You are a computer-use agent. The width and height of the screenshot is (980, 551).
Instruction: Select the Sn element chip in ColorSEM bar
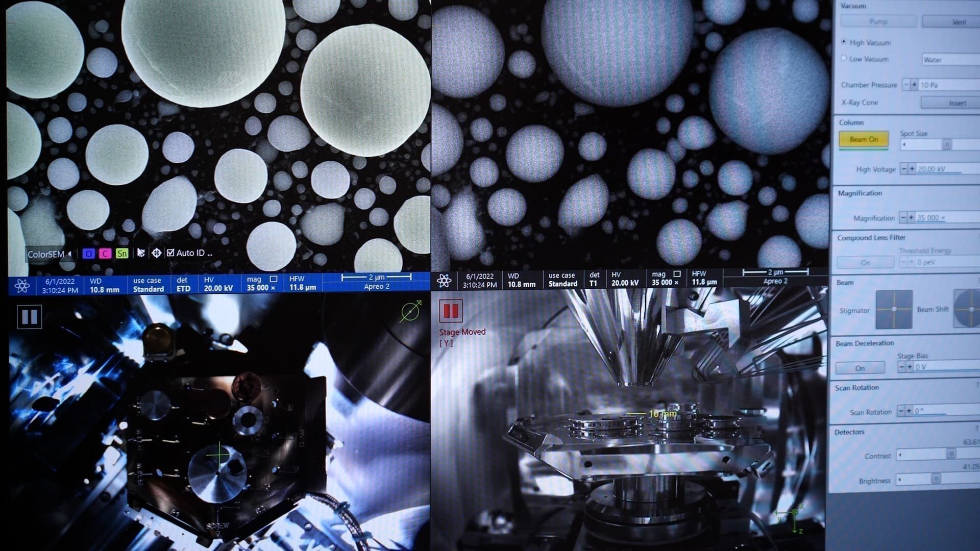click(121, 254)
